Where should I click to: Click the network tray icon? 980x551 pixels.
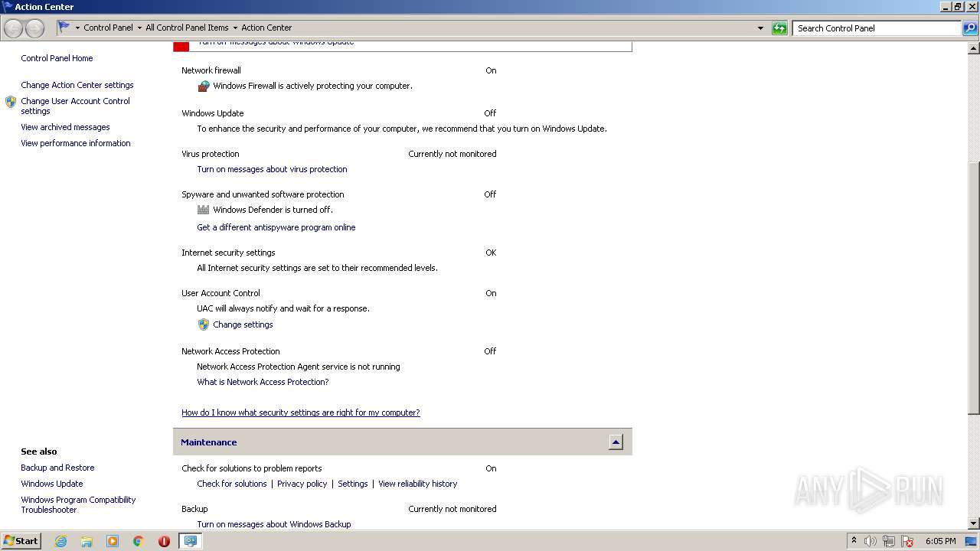(x=889, y=541)
